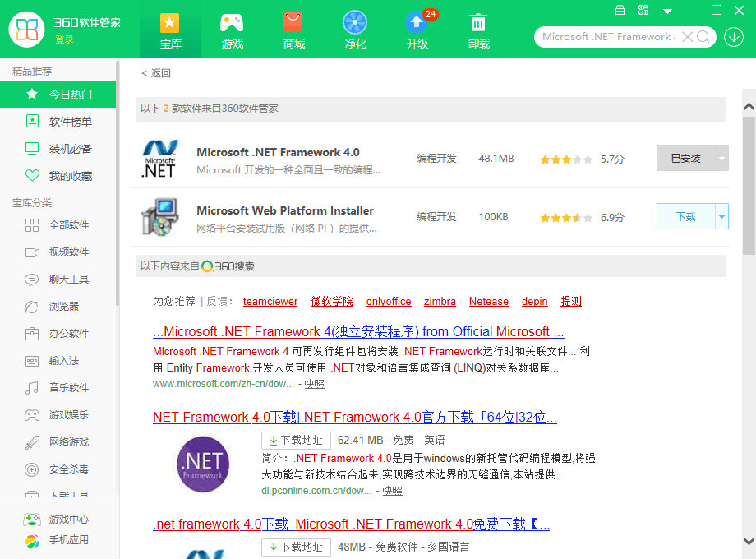Expand the dropdown arrow beside 下载 button
Screen dimensions: 756x559
pyautogui.click(x=722, y=216)
